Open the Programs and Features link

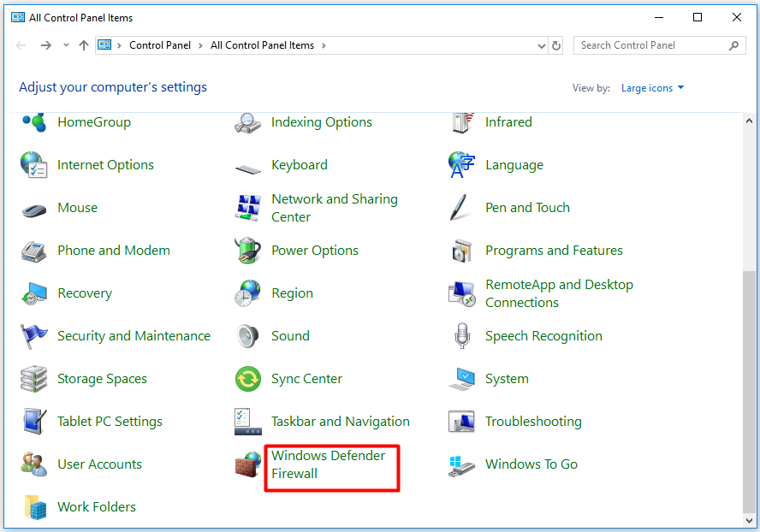pyautogui.click(x=554, y=251)
